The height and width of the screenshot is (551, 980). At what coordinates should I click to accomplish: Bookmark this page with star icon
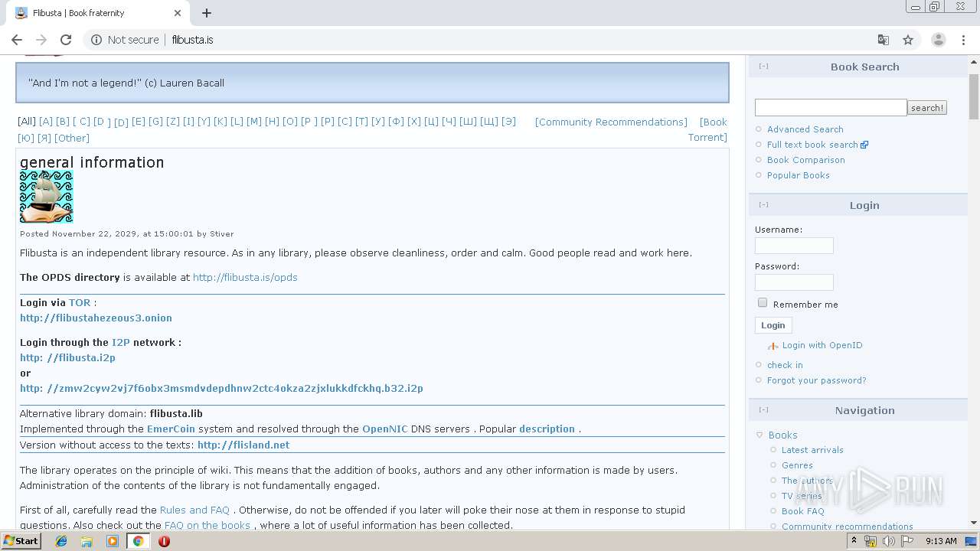908,40
